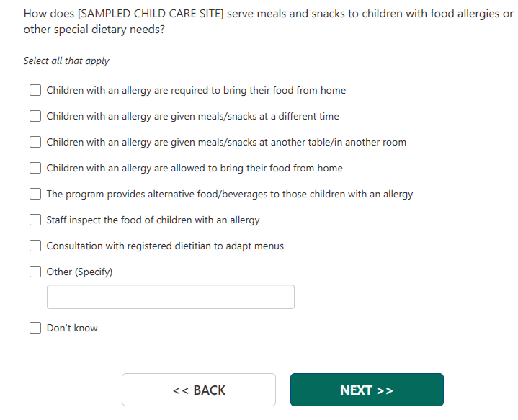
Task: Click label 'required to bring their food from home'
Action: coord(196,91)
